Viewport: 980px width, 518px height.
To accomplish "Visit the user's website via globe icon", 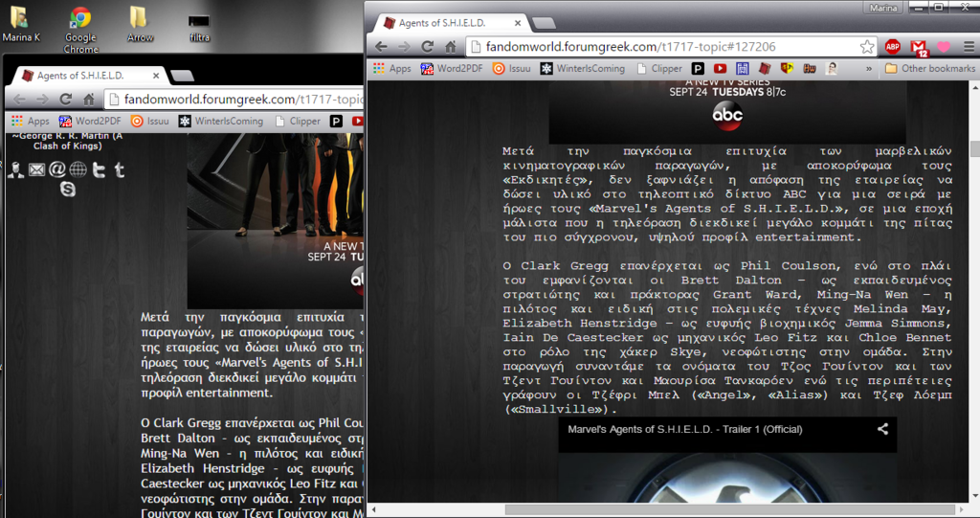I will pos(78,169).
